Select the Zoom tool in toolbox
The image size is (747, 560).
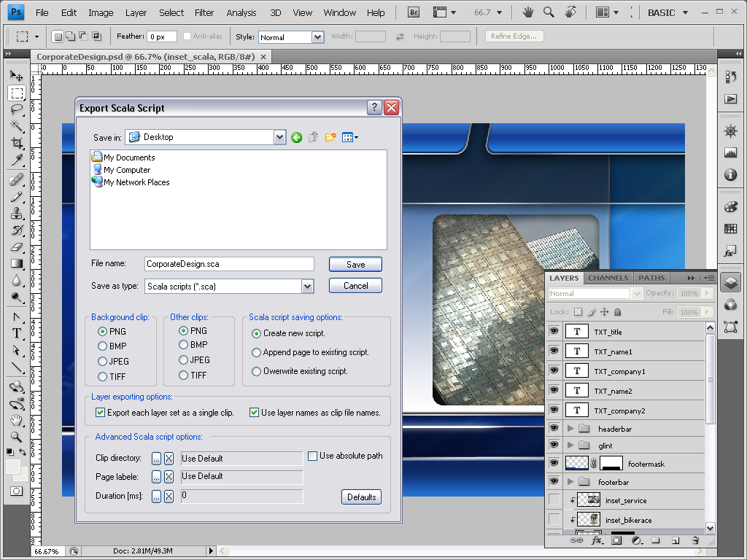pos(16,437)
